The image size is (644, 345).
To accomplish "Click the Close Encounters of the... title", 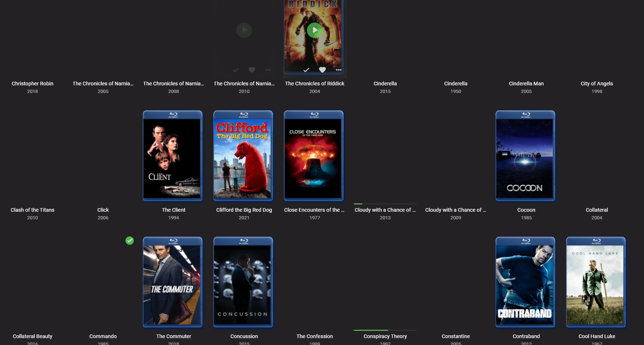I will [x=315, y=210].
